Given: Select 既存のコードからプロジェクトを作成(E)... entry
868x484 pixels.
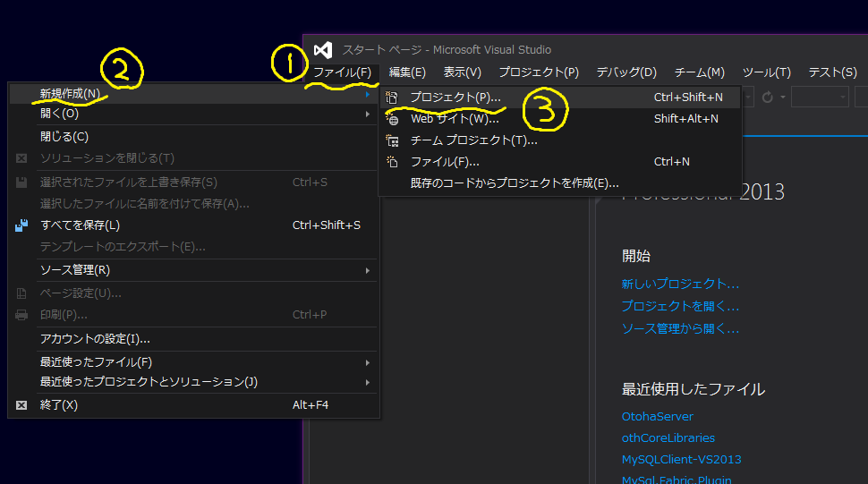Looking at the screenshot, I should pos(559,183).
